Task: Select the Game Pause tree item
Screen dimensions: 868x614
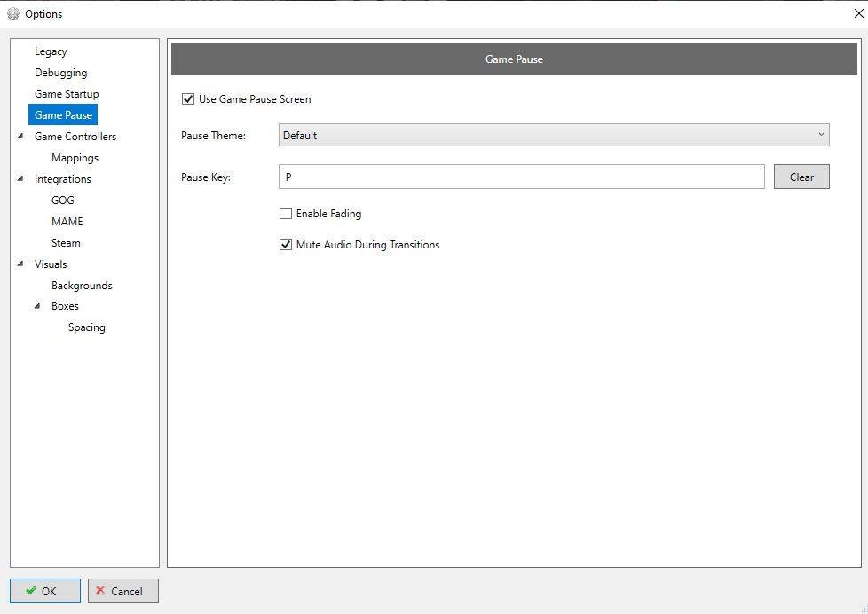Action: 63,115
